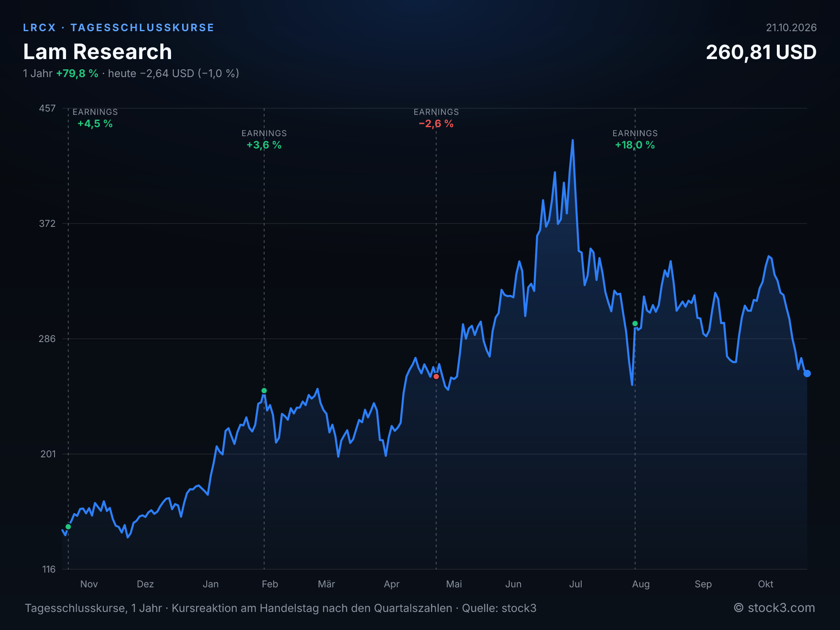Click the Sep x-axis label
This screenshot has height=630, width=840.
pyautogui.click(x=703, y=584)
